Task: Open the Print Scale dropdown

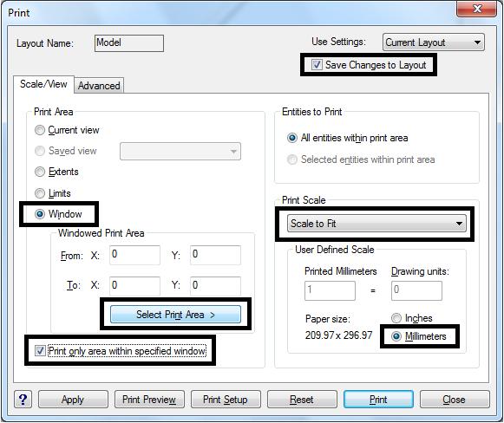Action: tap(376, 224)
